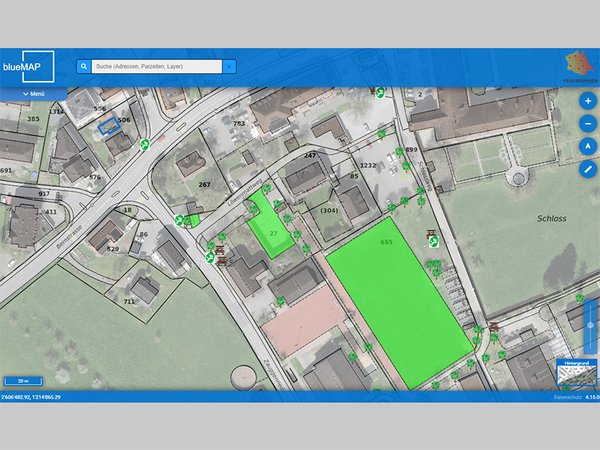Select the dog-station marker beside parcel 655

(x=434, y=242)
